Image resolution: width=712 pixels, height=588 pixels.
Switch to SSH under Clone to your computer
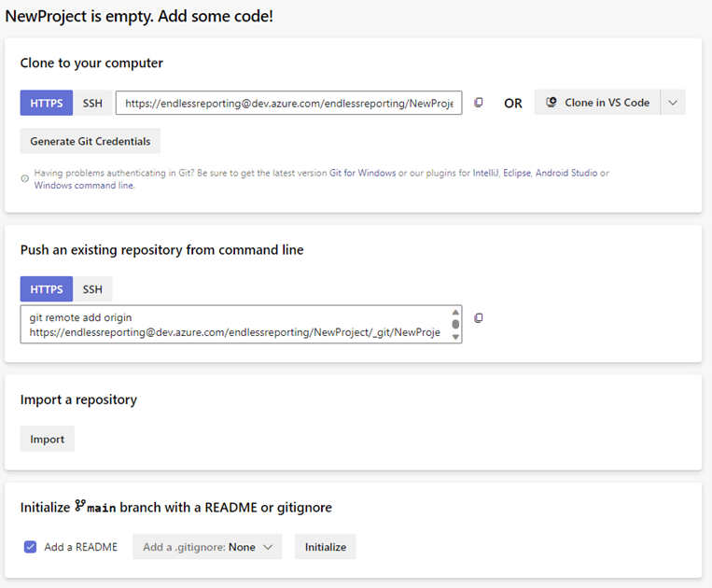pos(92,103)
